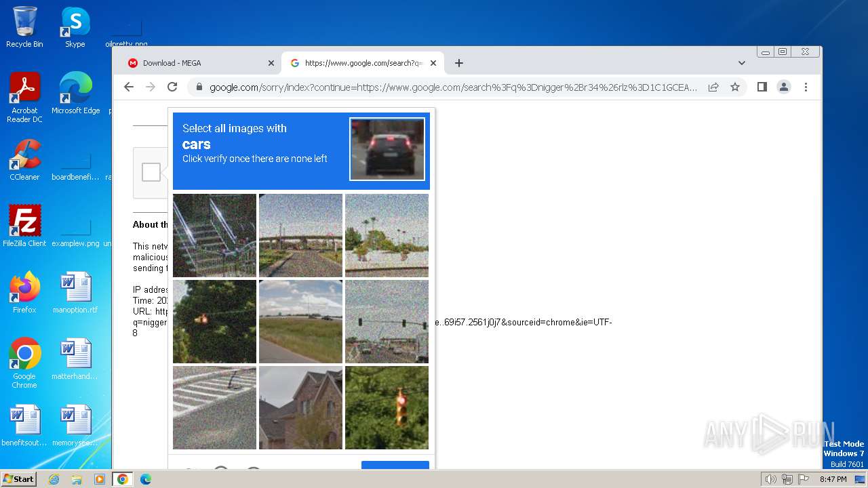Open Windows Explorer from the taskbar
The width and height of the screenshot is (868, 488).
pyautogui.click(x=77, y=479)
